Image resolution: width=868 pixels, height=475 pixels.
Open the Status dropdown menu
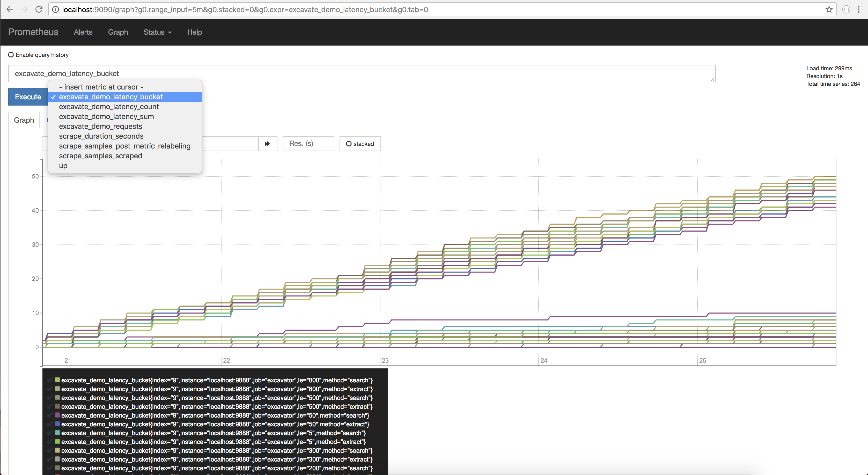157,32
